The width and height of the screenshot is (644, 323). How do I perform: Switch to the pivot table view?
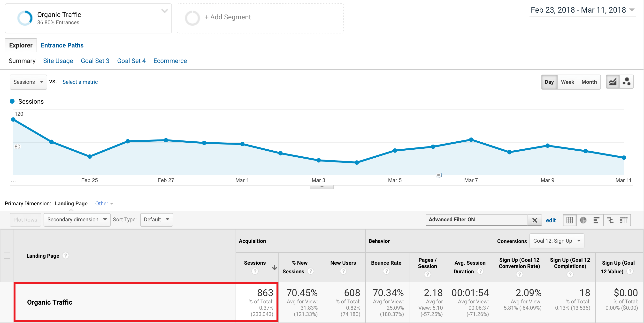pos(624,220)
